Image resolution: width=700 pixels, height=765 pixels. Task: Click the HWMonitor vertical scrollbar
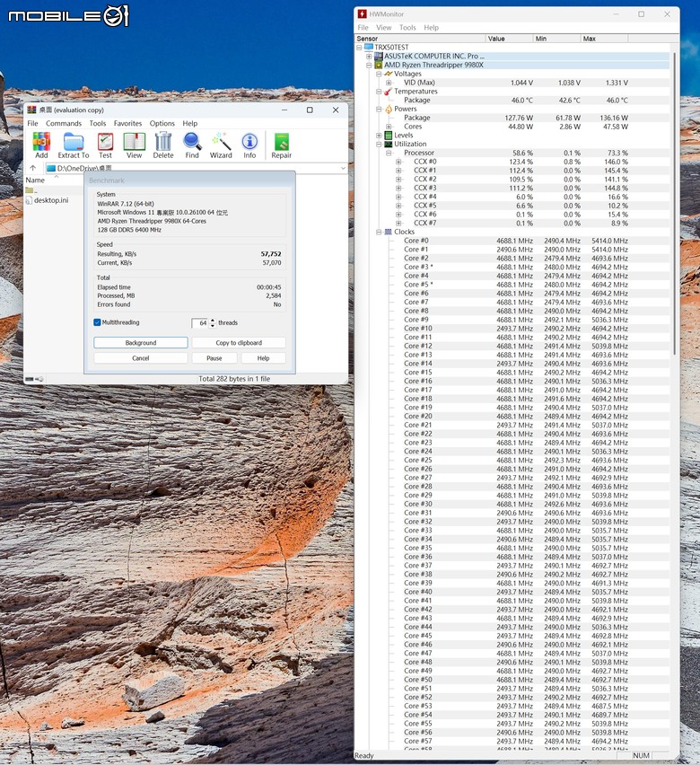pyautogui.click(x=675, y=204)
